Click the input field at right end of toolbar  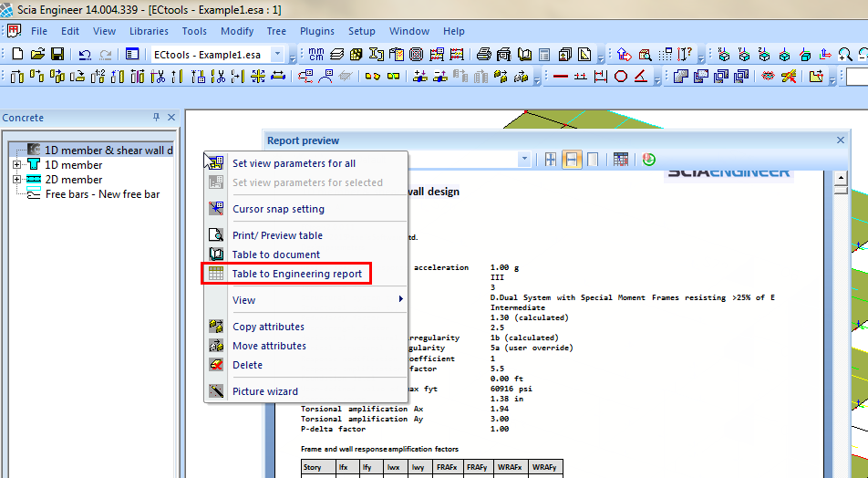click(857, 76)
